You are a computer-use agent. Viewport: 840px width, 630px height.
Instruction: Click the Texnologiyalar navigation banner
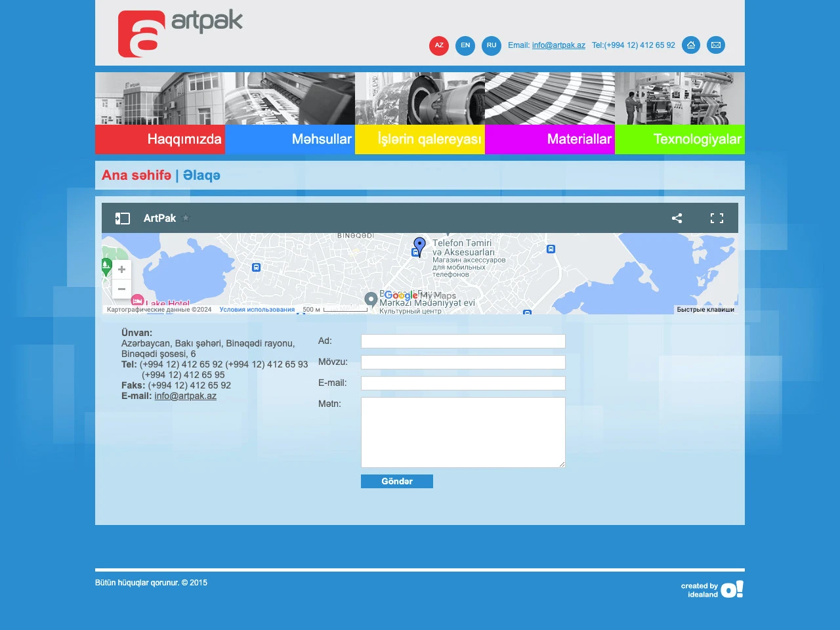[680, 139]
